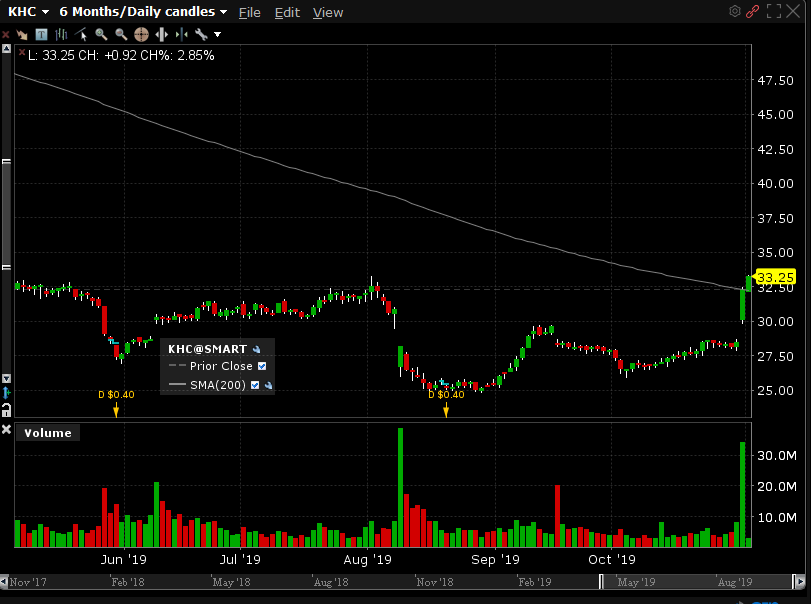Click the crosshair tool icon
The width and height of the screenshot is (811, 604).
141,34
